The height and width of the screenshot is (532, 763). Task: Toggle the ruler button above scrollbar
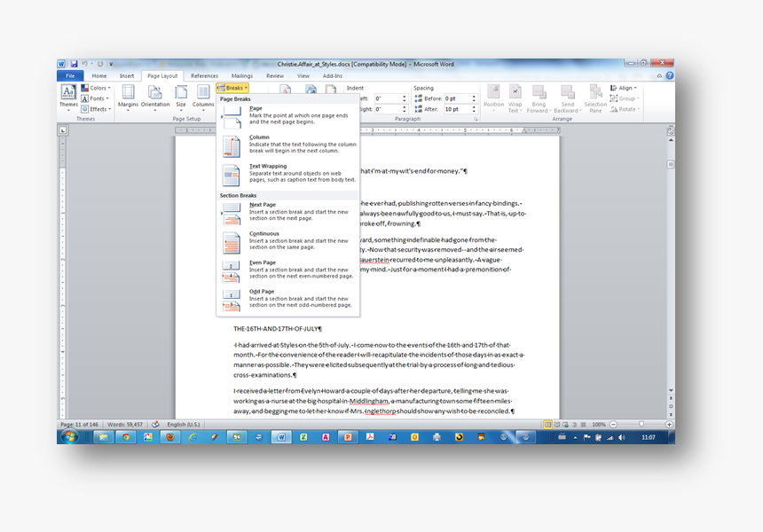pos(671,131)
